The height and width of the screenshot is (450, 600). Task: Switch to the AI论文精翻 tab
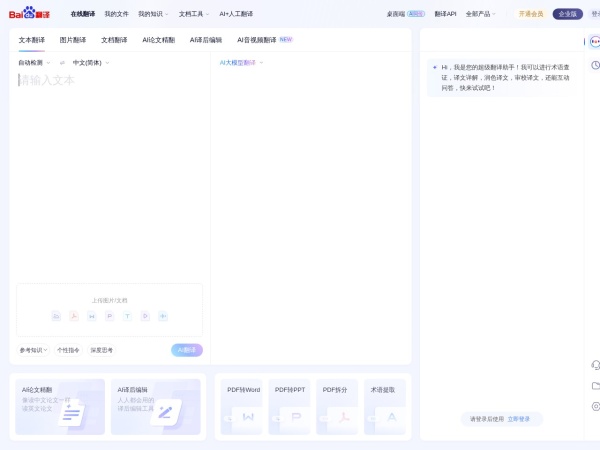[158, 40]
